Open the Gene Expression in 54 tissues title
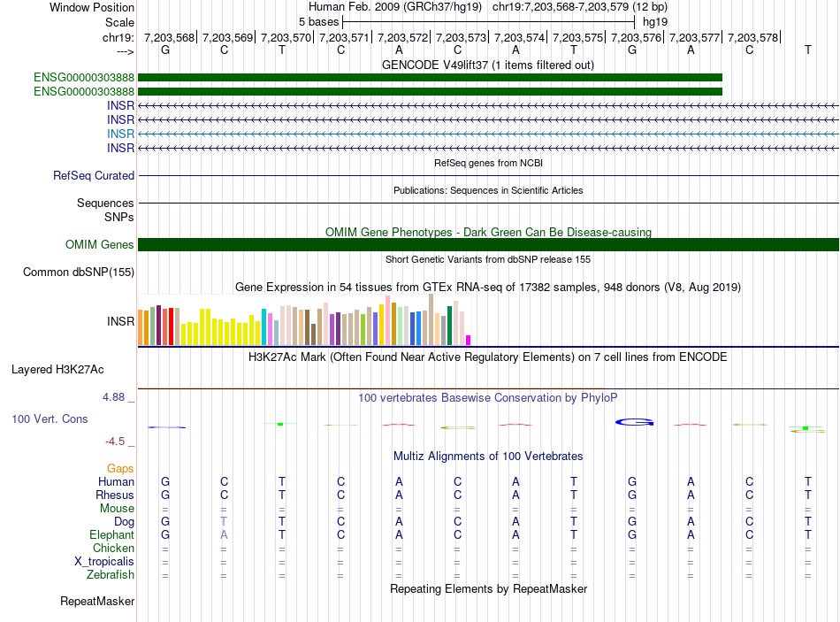Image resolution: width=840 pixels, height=622 pixels. (488, 287)
